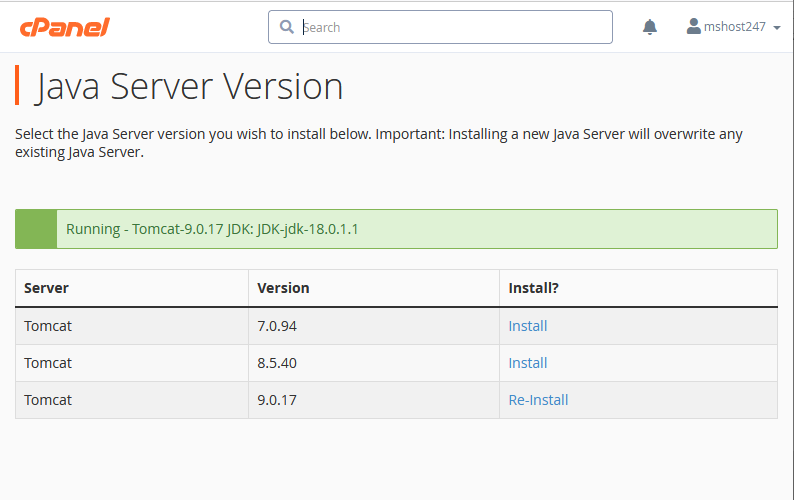Click the Server column header
Viewport: 794px width, 500px height.
46,288
